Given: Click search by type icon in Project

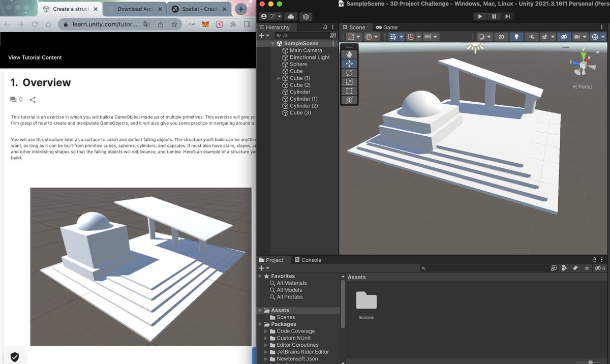Looking at the screenshot, I should pyautogui.click(x=565, y=268).
